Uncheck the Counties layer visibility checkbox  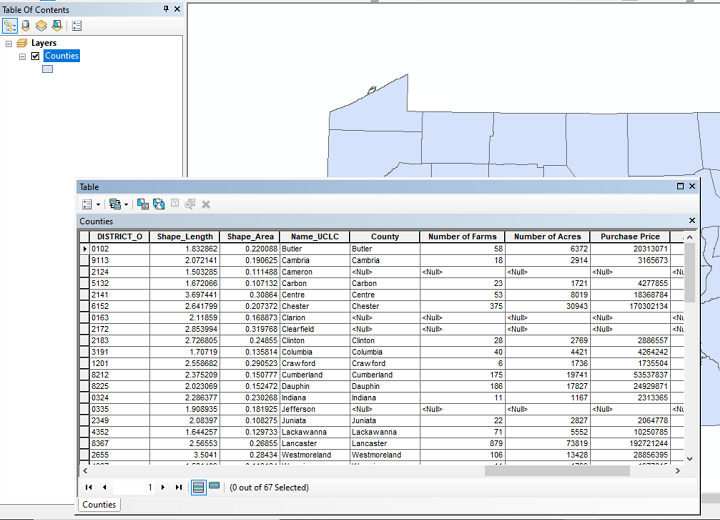click(x=35, y=57)
